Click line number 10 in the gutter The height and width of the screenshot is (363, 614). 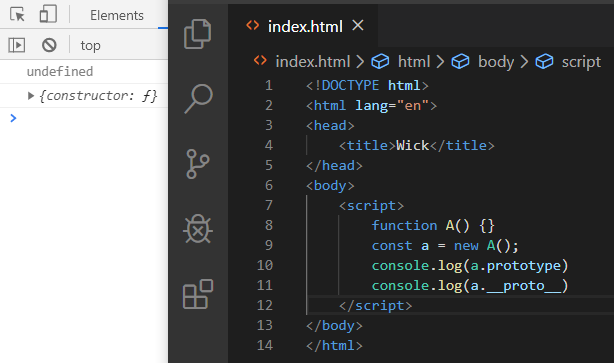[x=265, y=265]
